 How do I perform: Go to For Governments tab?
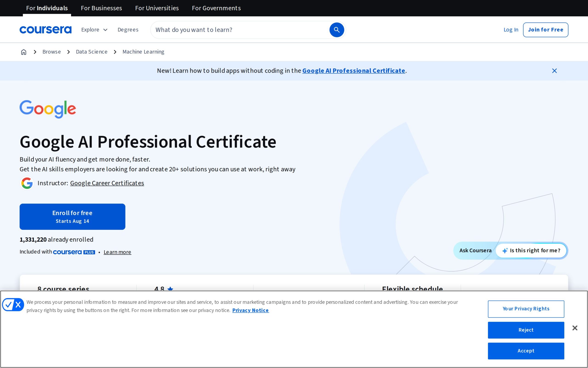216,8
